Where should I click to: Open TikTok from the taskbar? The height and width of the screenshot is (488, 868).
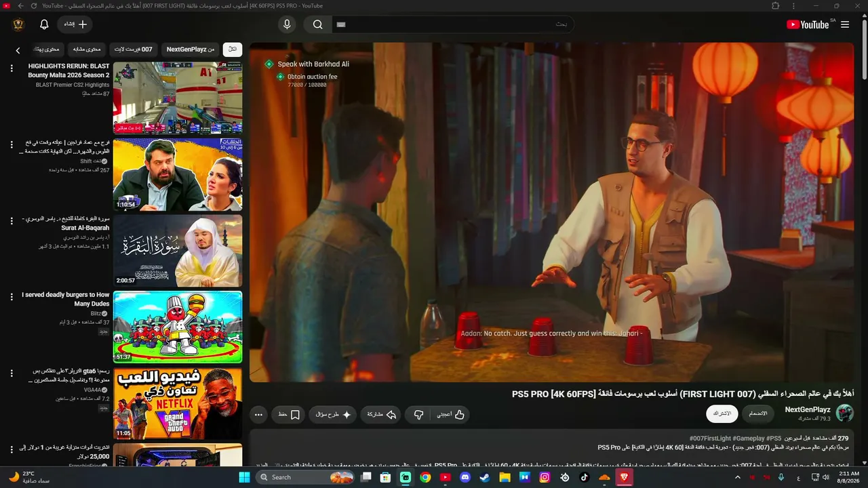[x=584, y=477]
